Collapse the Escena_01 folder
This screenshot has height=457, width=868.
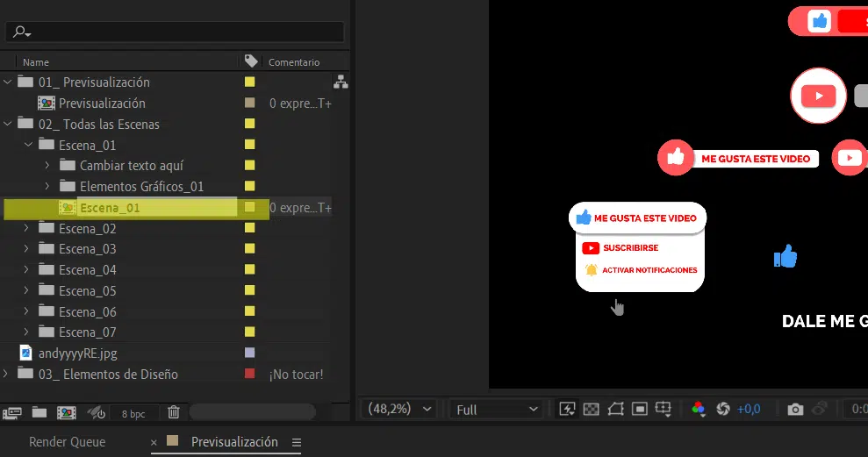point(28,145)
